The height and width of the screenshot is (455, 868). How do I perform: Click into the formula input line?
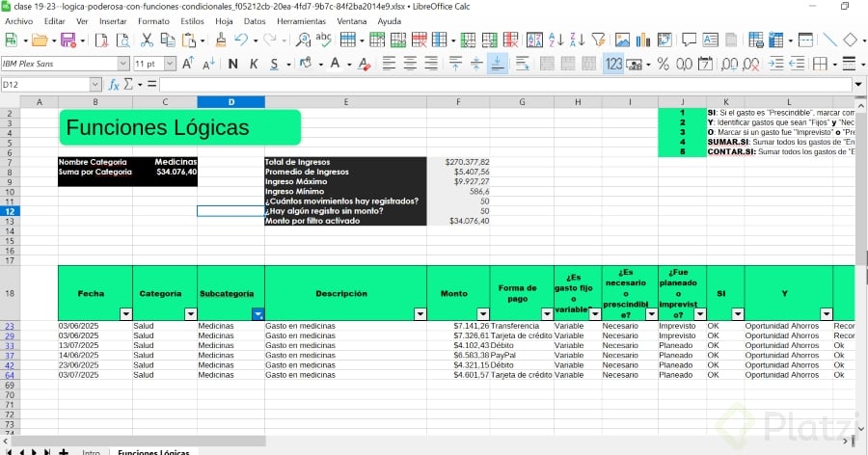(x=506, y=85)
